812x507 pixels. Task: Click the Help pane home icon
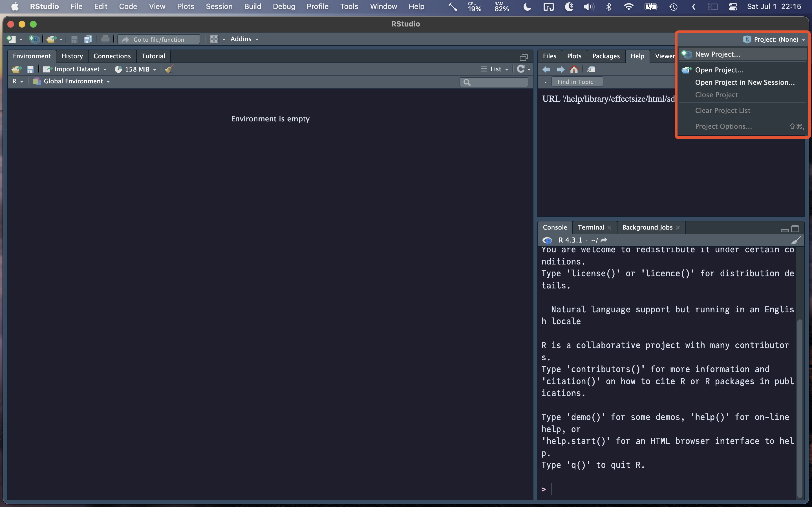point(574,69)
